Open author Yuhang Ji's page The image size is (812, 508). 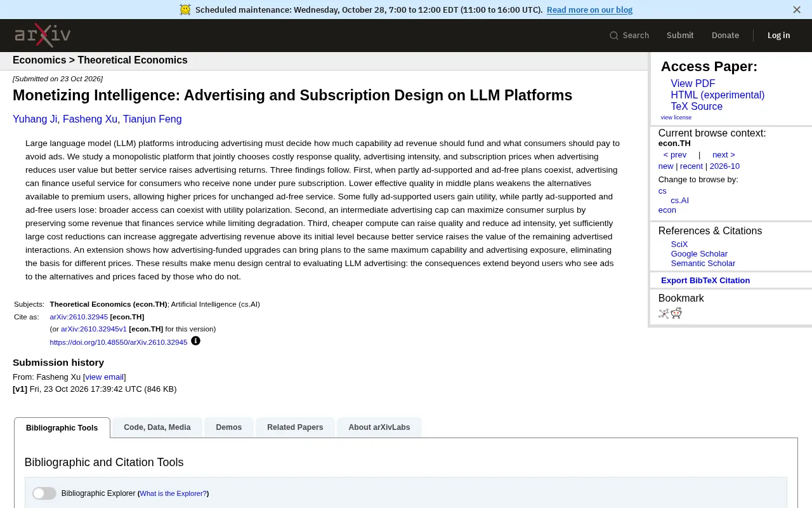[x=35, y=119]
